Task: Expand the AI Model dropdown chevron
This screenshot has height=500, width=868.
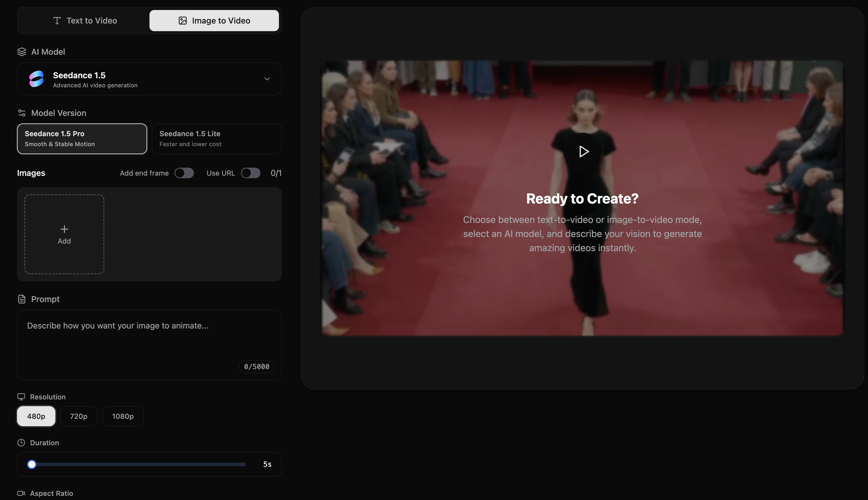Action: point(267,79)
